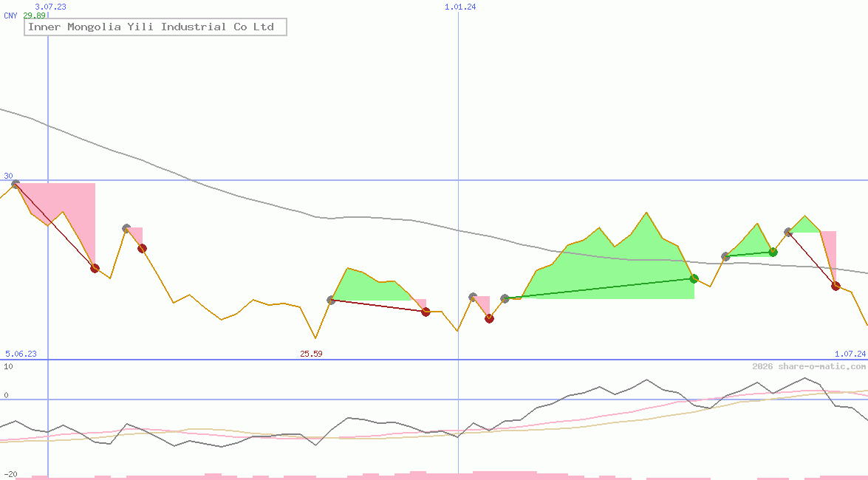Click the grey entry marker starting the longest green trade line
868x480 pixels.
coord(505,298)
